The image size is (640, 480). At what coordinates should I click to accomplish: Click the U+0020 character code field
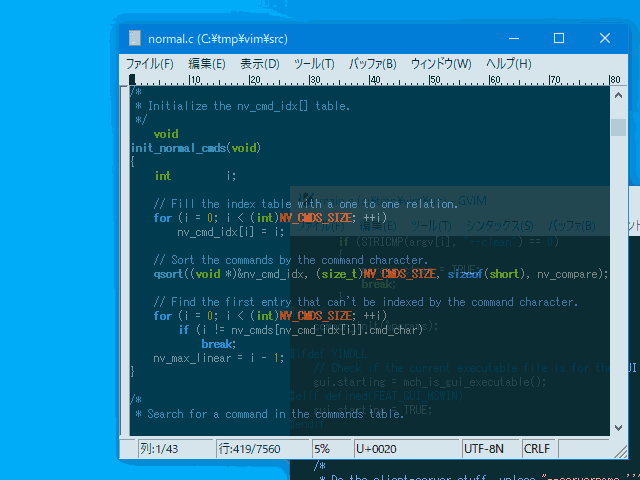407,449
